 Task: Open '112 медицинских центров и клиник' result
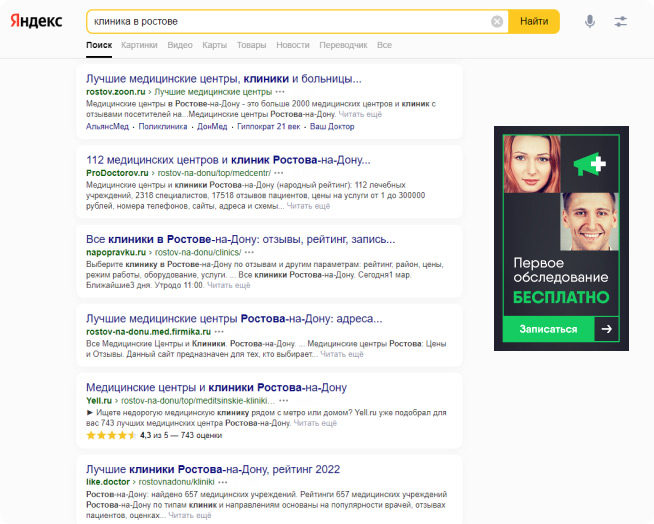pos(228,160)
